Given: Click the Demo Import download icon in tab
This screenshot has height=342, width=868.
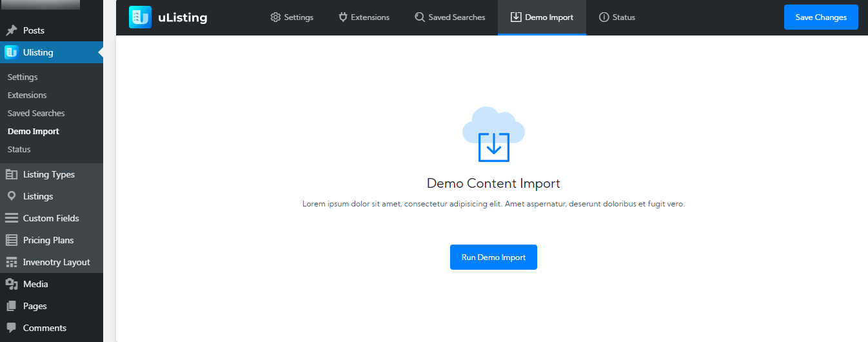Looking at the screenshot, I should coord(516,17).
